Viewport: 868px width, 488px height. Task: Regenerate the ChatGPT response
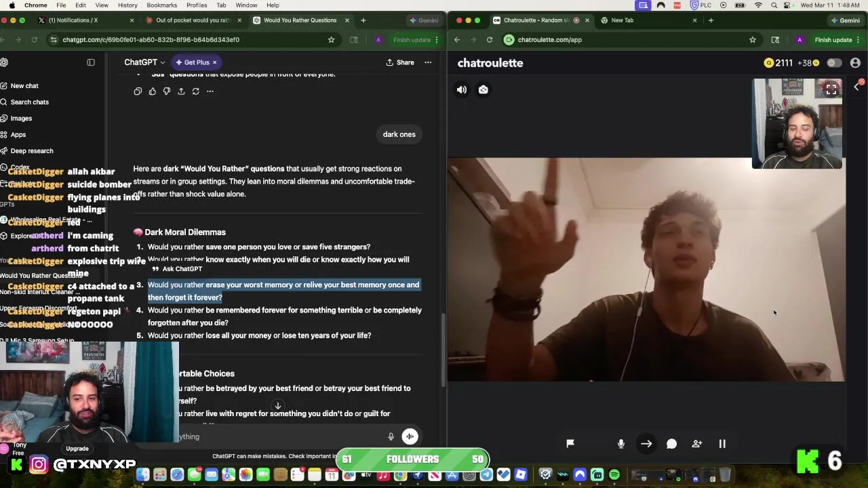coord(195,91)
